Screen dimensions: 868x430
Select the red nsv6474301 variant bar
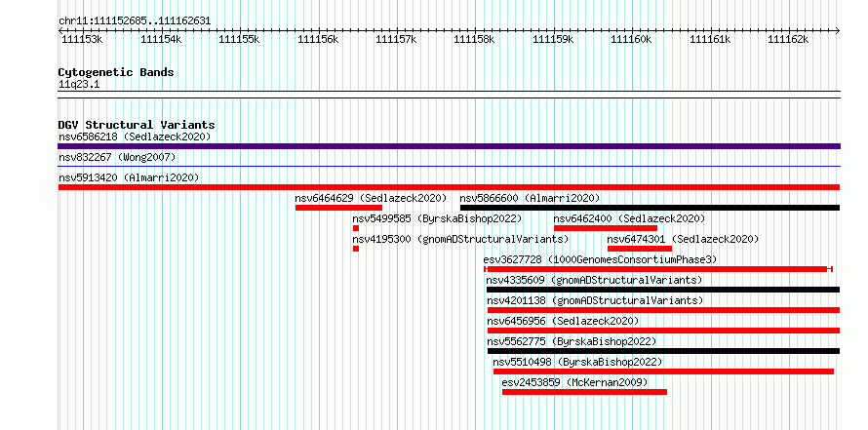[640, 249]
